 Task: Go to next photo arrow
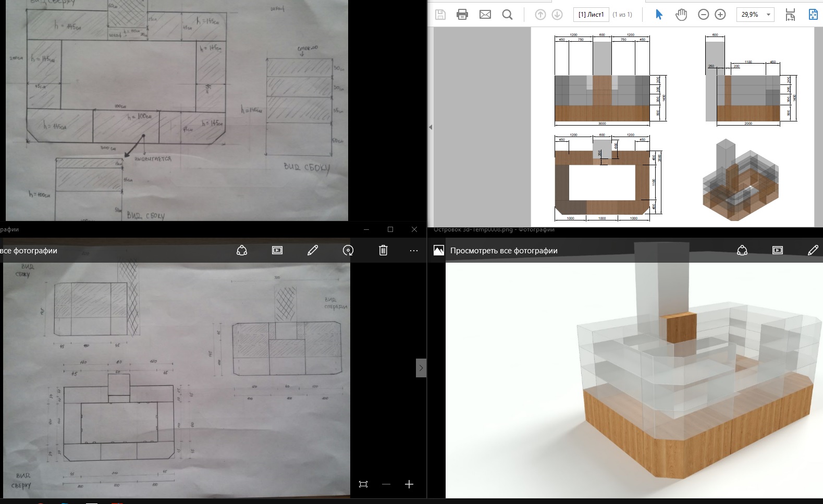click(421, 368)
